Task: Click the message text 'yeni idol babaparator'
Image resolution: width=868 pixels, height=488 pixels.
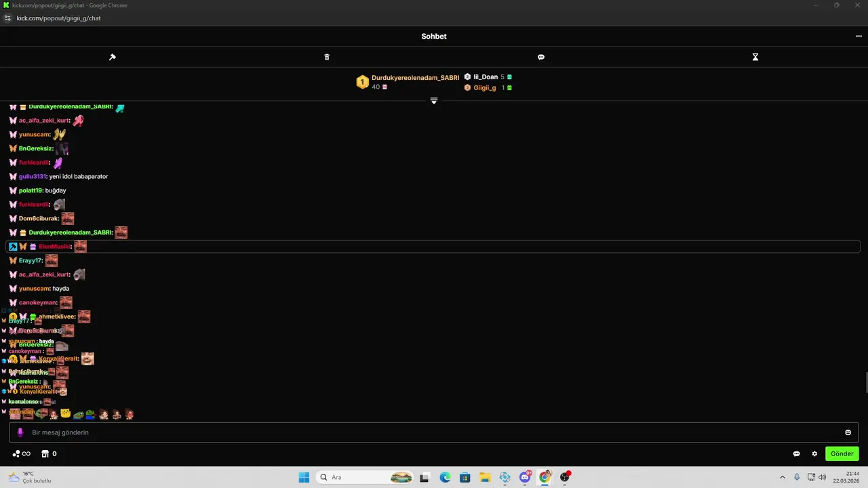Action: [79, 177]
